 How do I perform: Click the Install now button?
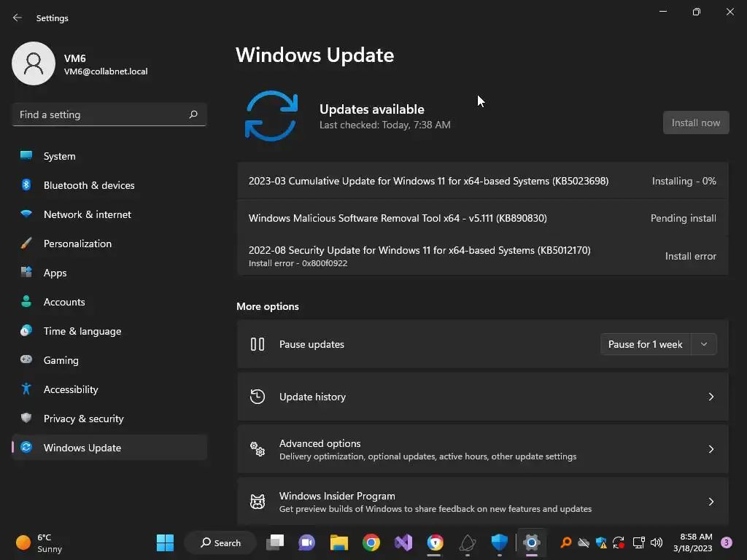(x=695, y=122)
